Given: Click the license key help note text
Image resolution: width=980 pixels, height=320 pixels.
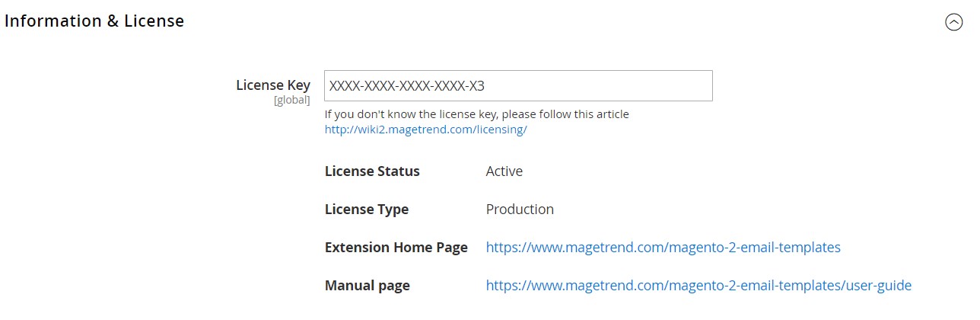Looking at the screenshot, I should coord(476,114).
